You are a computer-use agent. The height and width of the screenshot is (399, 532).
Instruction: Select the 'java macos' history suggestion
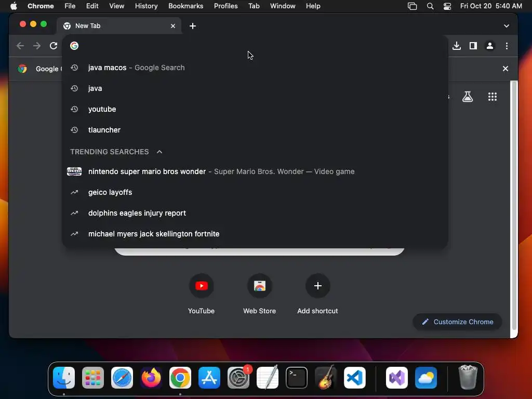coord(255,68)
